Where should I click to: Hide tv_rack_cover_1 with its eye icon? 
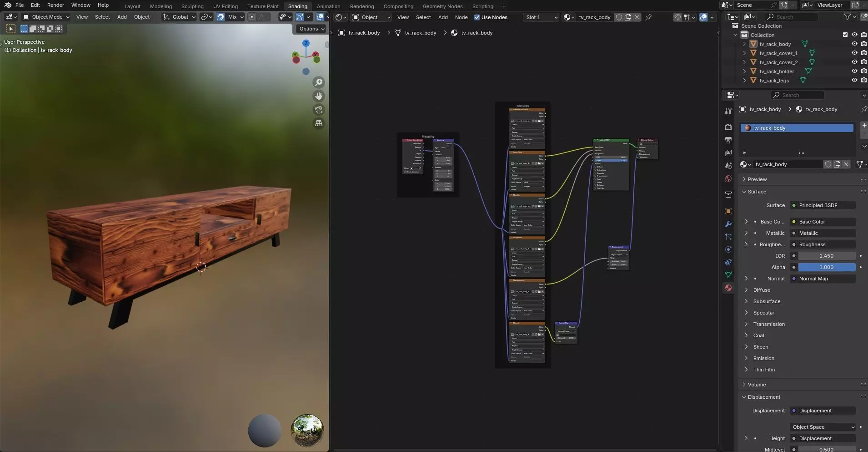pyautogui.click(x=854, y=53)
